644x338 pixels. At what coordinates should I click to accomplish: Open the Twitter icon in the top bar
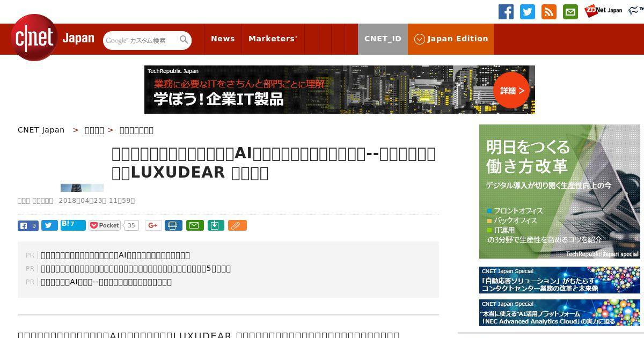527,12
